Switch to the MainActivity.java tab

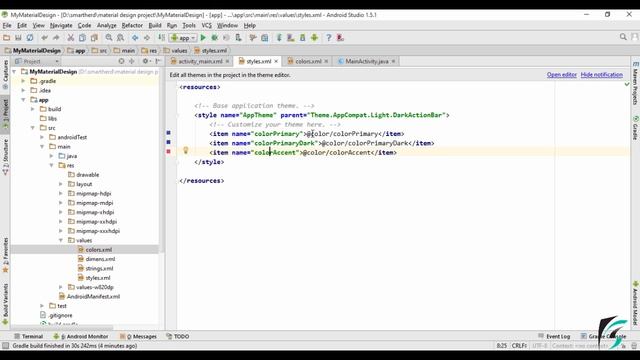coord(367,61)
